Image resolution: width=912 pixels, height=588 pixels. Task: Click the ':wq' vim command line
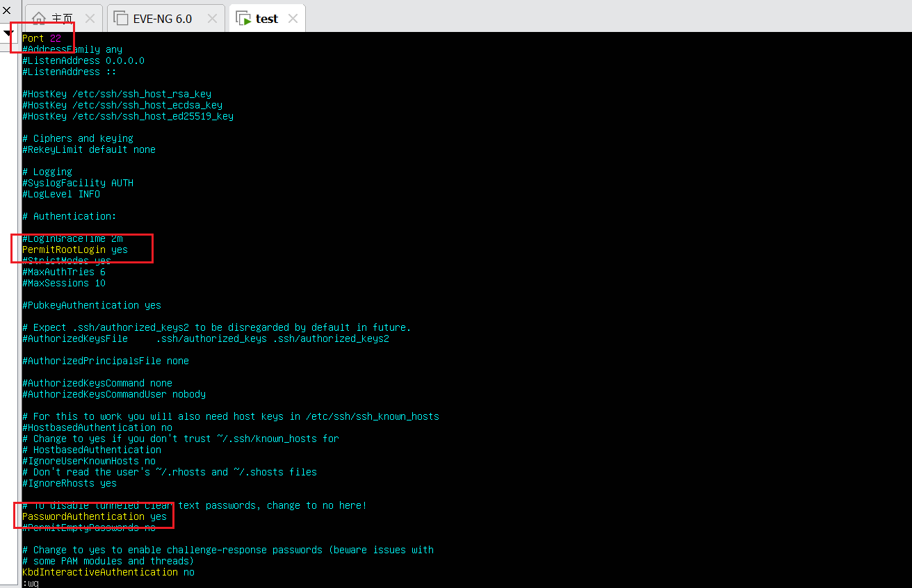31,583
